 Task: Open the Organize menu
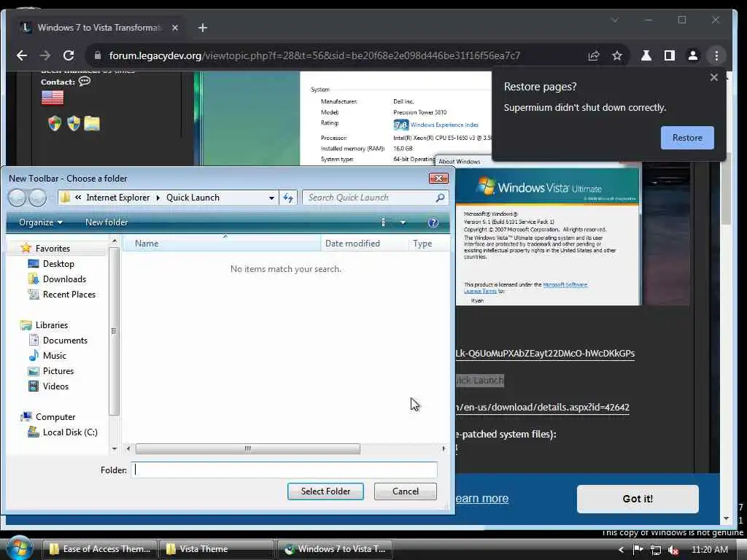click(41, 222)
